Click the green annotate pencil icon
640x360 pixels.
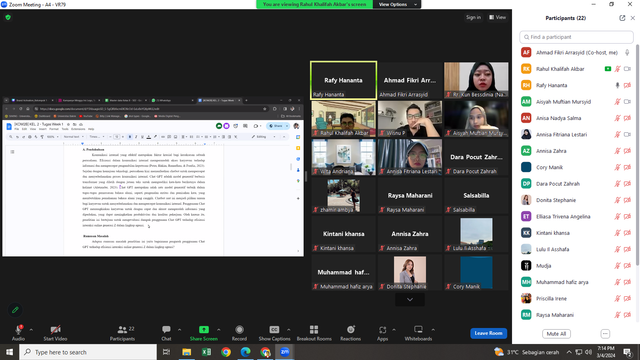[15, 310]
